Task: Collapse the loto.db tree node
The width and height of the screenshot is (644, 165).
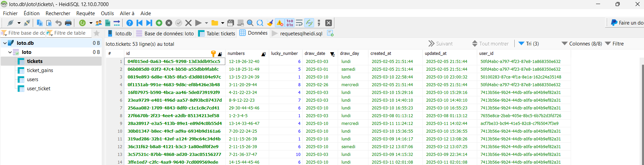Action: point(5,43)
